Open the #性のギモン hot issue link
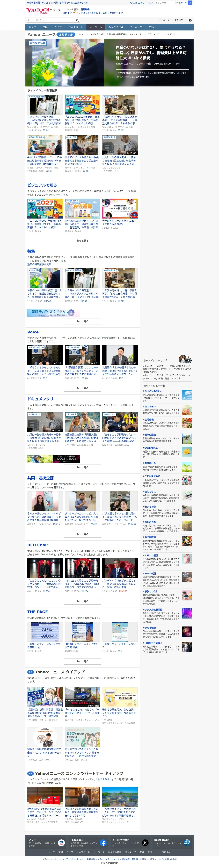 [x=149, y=406]
